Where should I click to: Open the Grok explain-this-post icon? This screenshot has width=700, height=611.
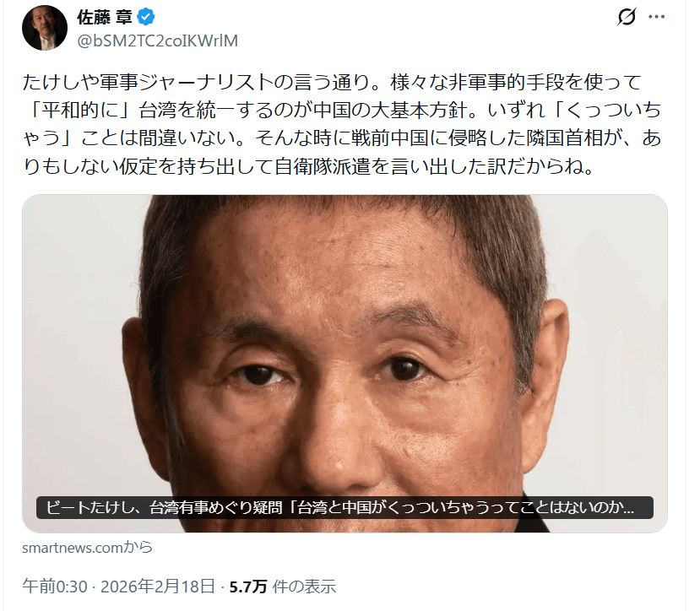click(627, 17)
